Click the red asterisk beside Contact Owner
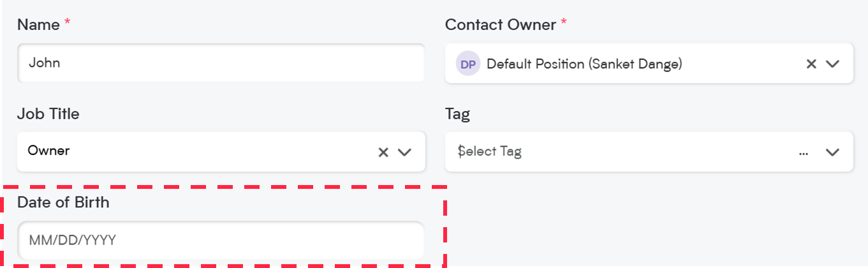The width and height of the screenshot is (868, 268). [x=563, y=23]
